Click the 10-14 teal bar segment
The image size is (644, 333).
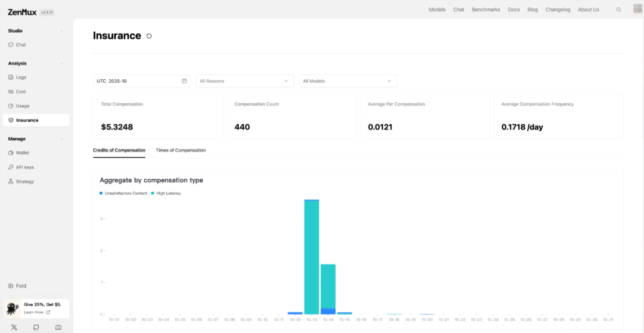(328, 287)
